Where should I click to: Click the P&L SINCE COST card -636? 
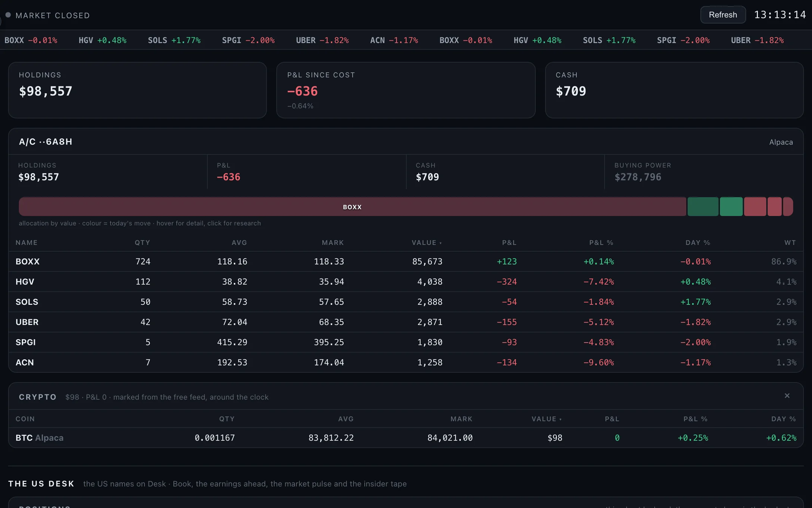point(406,90)
